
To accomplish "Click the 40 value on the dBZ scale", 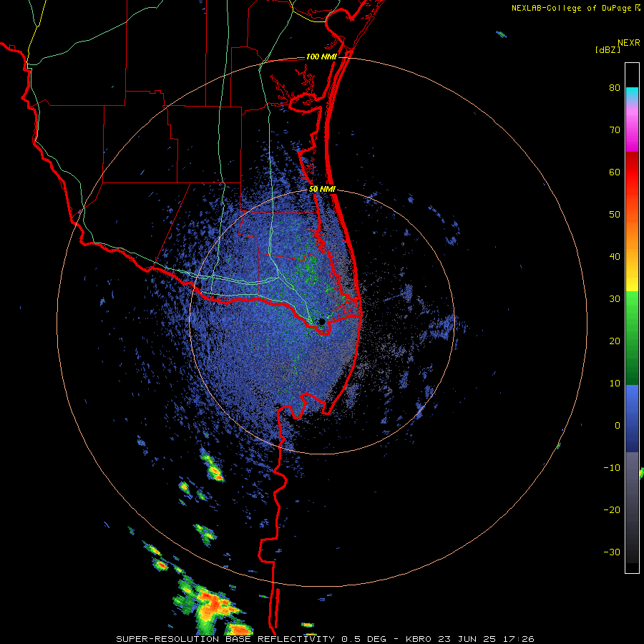I will pos(615,257).
